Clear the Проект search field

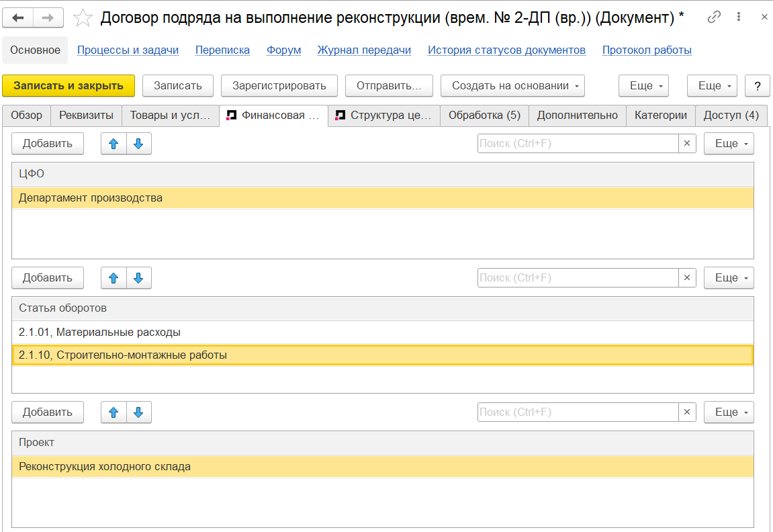[687, 412]
